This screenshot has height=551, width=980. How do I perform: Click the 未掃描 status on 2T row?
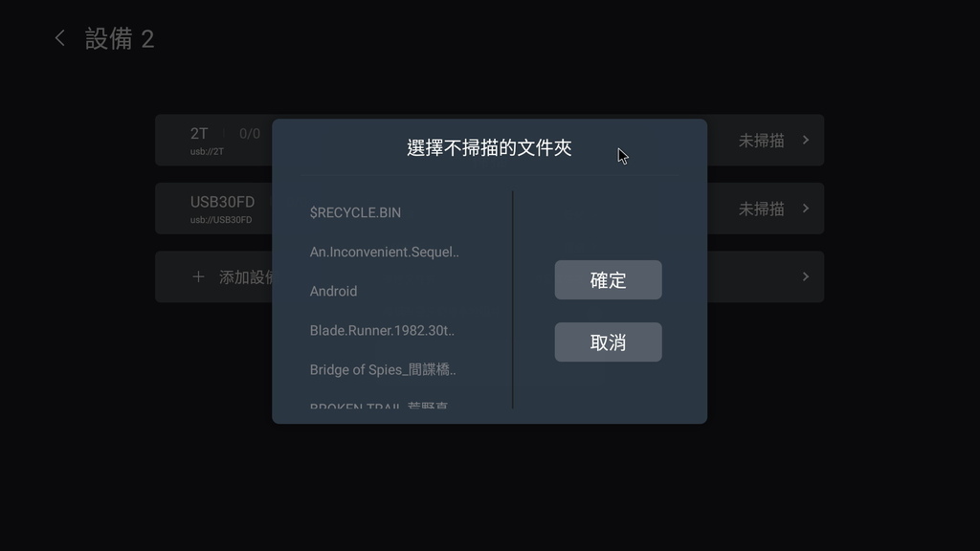tap(761, 141)
